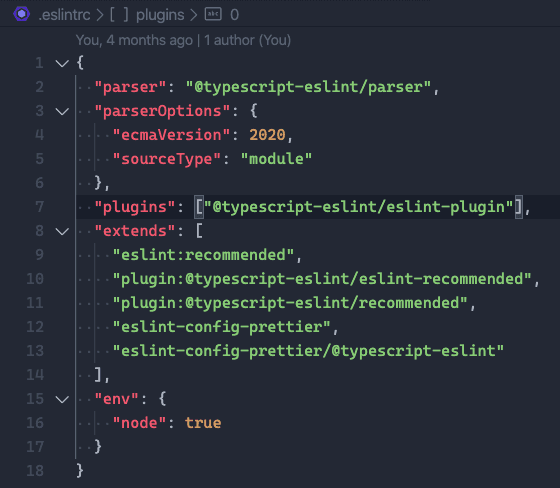
Task: Click the highlighted closing bracket on line 7
Action: 519,207
